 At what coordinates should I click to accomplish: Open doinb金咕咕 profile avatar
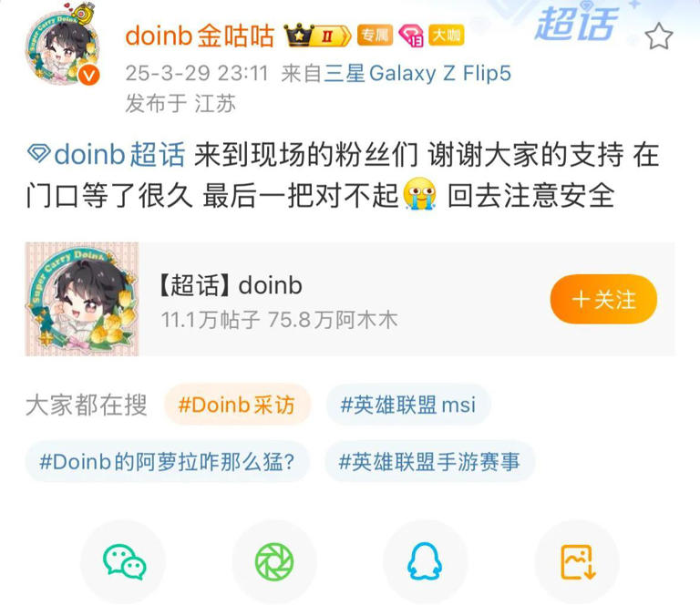[63, 46]
